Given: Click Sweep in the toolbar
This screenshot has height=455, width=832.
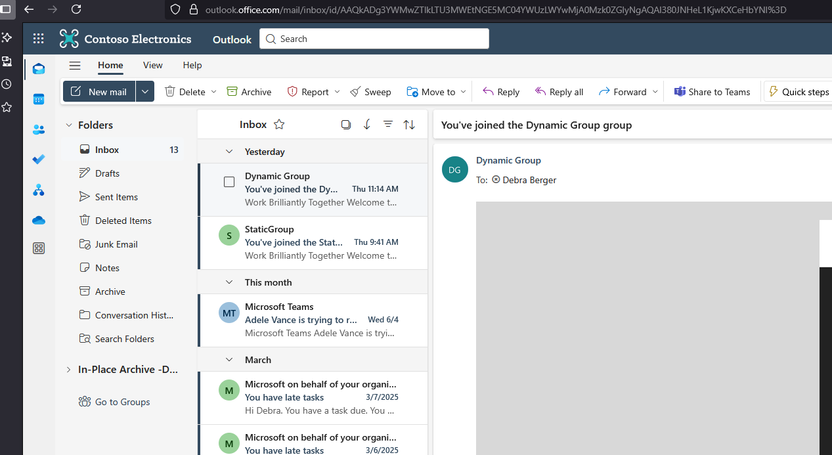Looking at the screenshot, I should pyautogui.click(x=370, y=92).
